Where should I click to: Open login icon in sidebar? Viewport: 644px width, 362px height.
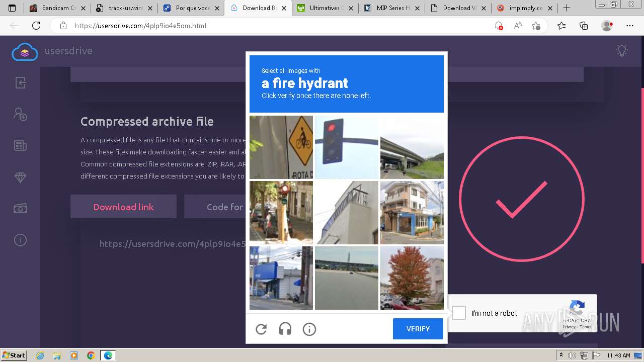[20, 82]
